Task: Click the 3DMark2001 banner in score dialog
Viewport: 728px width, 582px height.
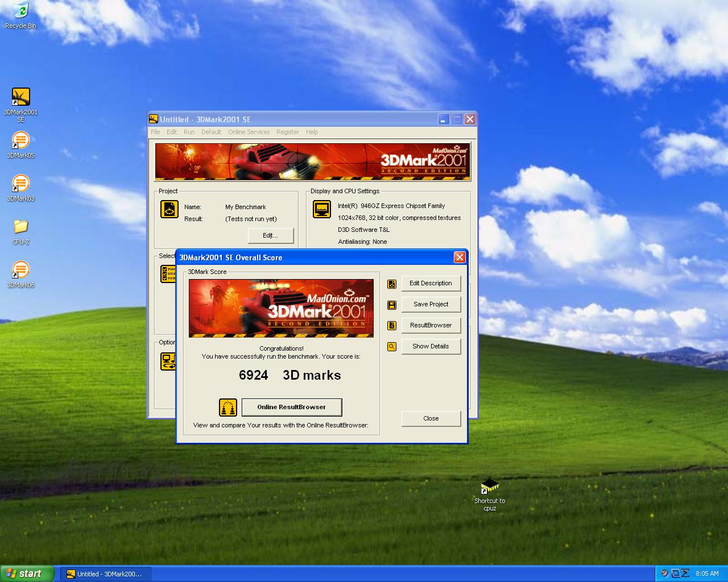Action: coord(281,308)
